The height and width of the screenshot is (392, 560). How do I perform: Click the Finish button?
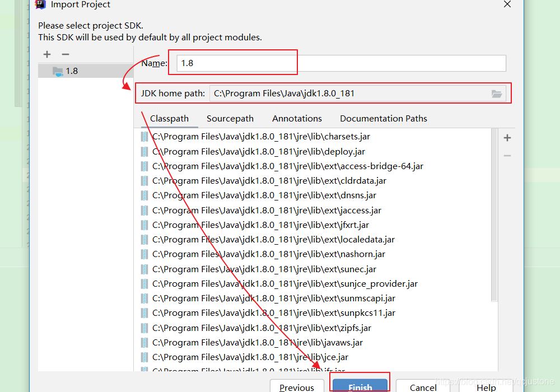click(360, 386)
